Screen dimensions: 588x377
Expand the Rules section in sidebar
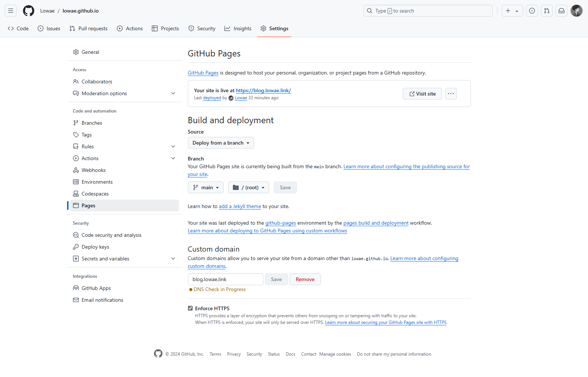click(x=173, y=146)
